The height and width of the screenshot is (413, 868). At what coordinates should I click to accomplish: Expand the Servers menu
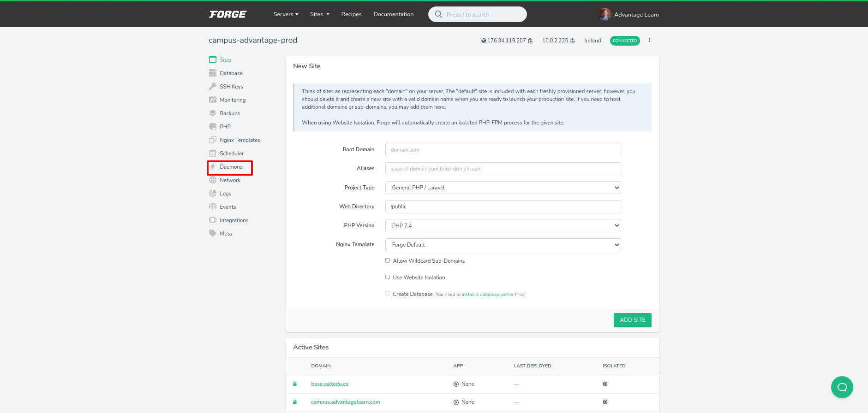286,14
